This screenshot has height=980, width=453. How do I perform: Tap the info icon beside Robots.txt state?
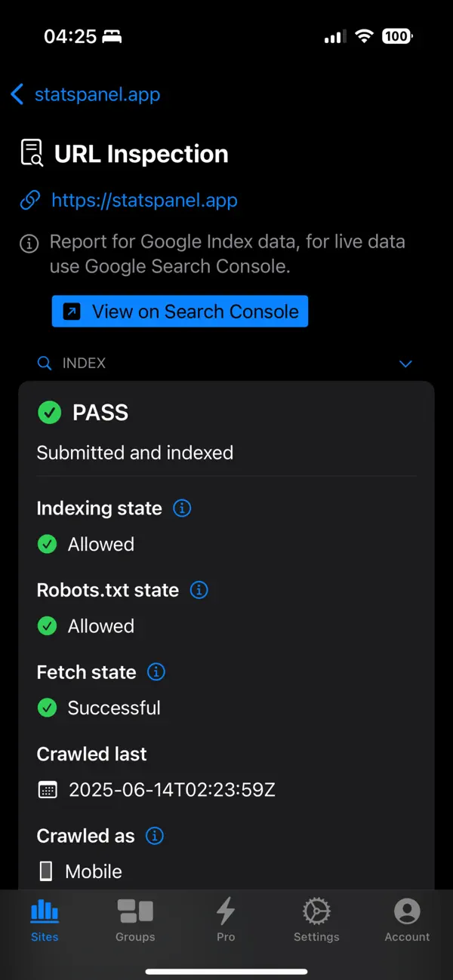[x=199, y=590]
